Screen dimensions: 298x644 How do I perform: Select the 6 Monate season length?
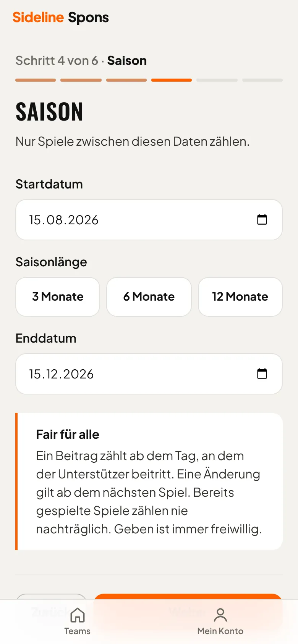pyautogui.click(x=149, y=296)
